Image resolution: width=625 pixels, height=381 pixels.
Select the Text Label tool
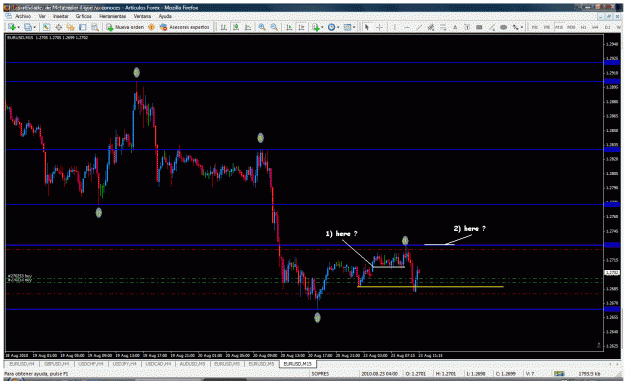tap(467, 27)
